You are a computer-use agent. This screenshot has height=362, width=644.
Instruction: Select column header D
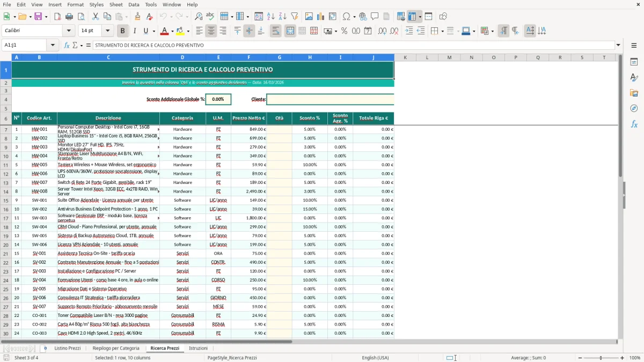pyautogui.click(x=182, y=57)
